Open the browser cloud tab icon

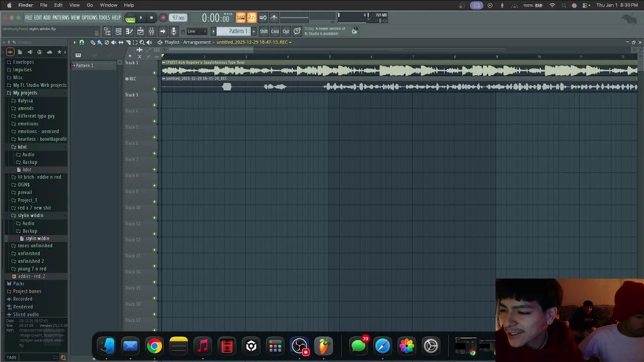coord(49,52)
